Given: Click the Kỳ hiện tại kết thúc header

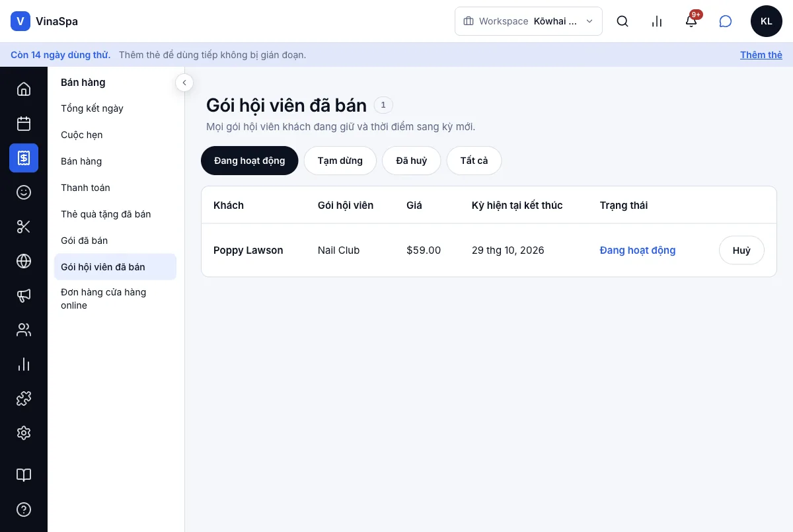Looking at the screenshot, I should [517, 206].
